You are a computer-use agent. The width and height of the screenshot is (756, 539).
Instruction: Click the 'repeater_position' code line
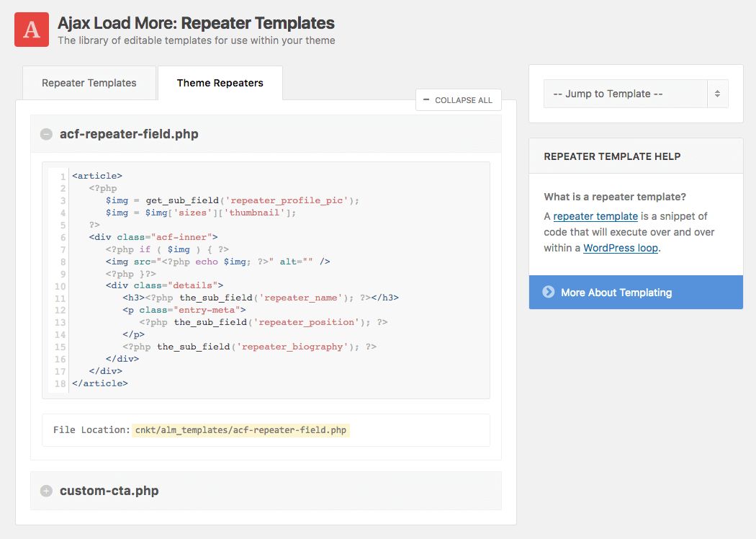pyautogui.click(x=264, y=322)
